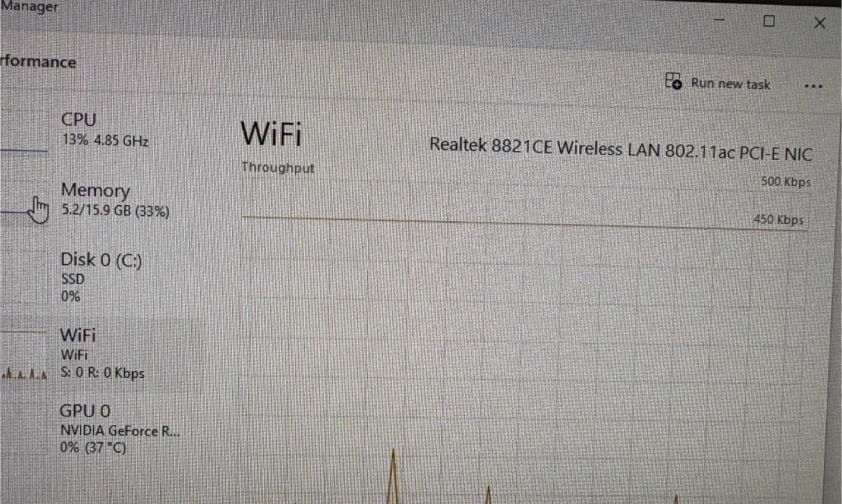
Task: Click the Performance page heading
Action: (37, 61)
